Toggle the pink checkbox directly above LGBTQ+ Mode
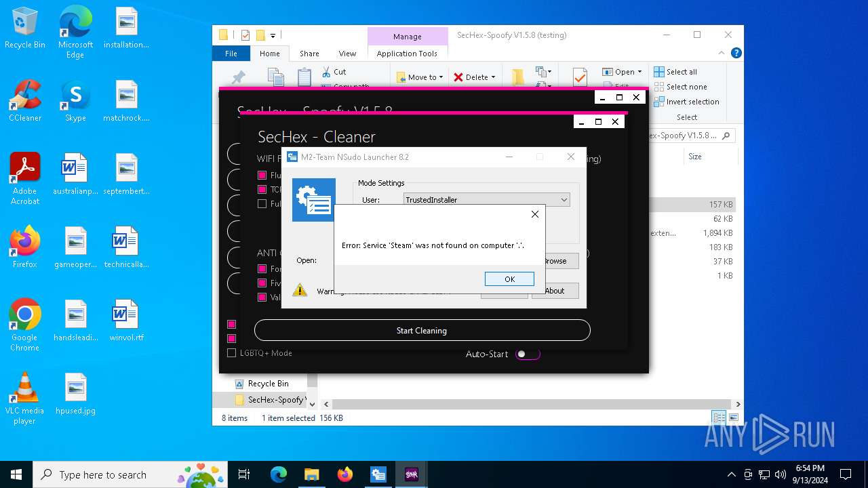868x488 pixels. [x=231, y=338]
